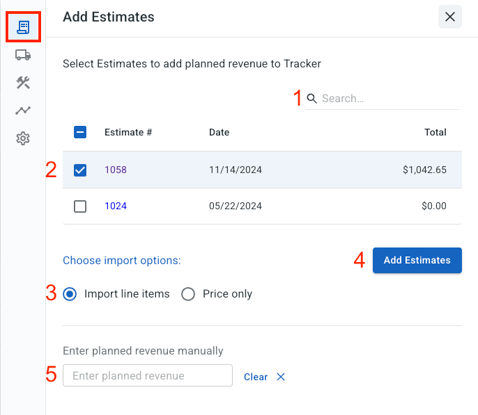Open the delivery truck sidebar icon

point(23,55)
